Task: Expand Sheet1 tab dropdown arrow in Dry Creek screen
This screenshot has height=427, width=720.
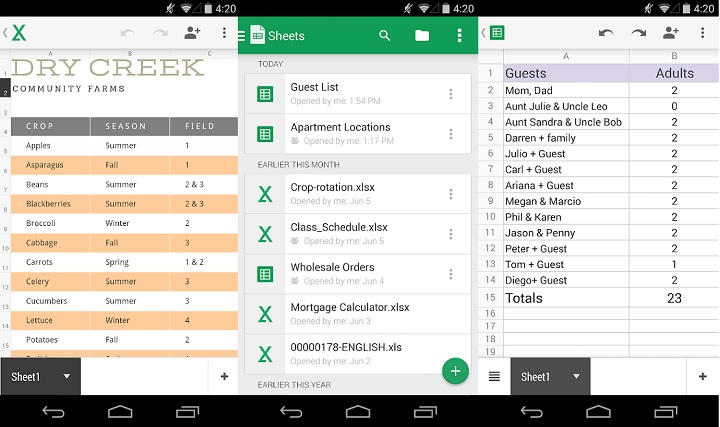Action: pos(67,376)
